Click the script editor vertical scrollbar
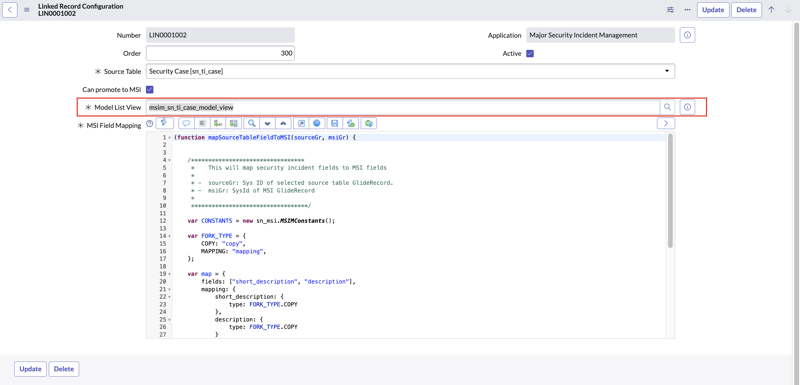 point(670,191)
